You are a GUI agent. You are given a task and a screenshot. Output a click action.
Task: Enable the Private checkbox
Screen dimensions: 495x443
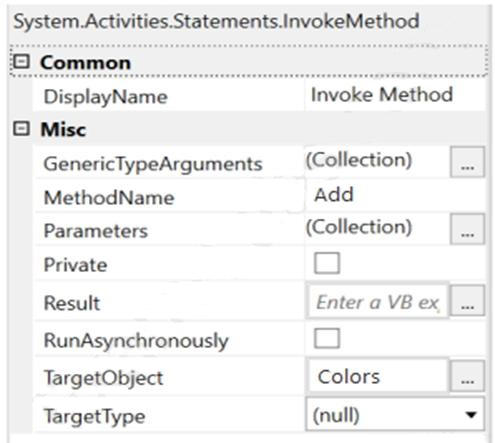[327, 263]
